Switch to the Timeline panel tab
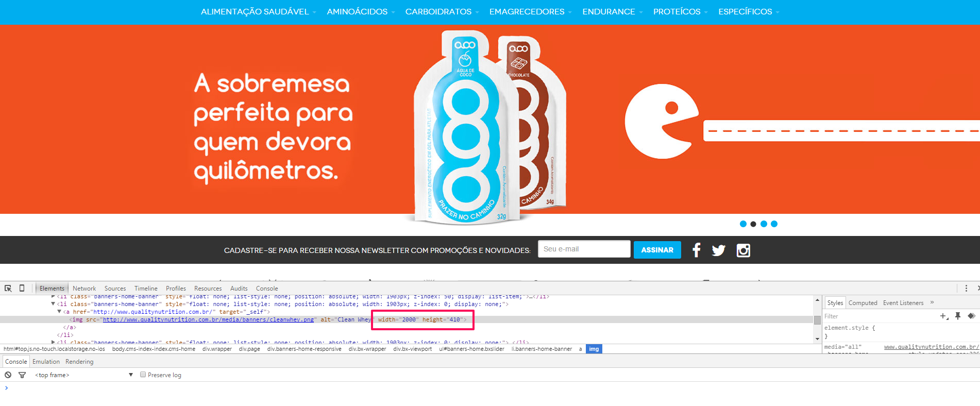This screenshot has height=406, width=980. tap(146, 288)
